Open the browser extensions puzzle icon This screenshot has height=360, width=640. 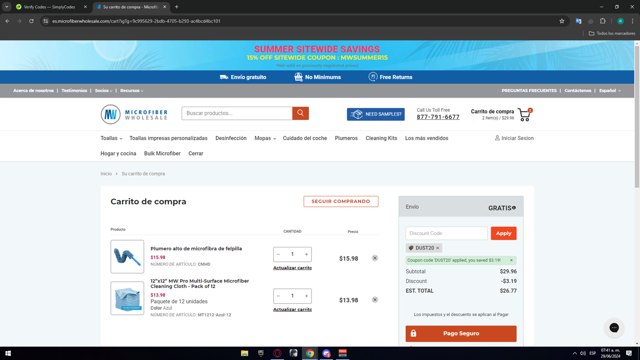[602, 21]
